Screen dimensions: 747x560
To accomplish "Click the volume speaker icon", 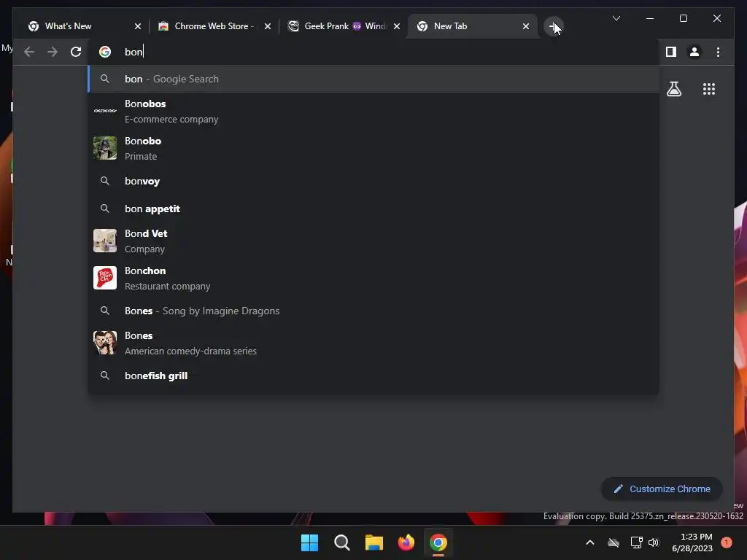I will pyautogui.click(x=654, y=542).
